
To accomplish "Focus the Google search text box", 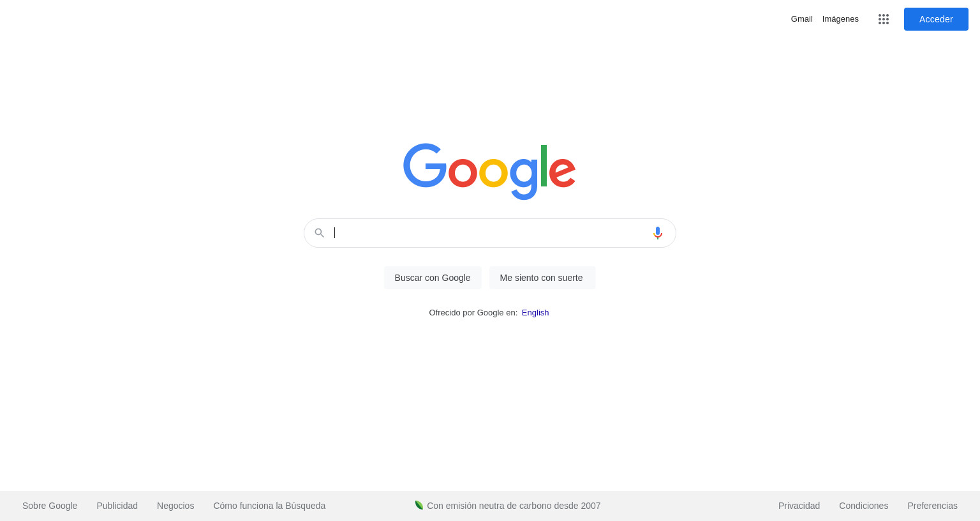I will [x=490, y=233].
